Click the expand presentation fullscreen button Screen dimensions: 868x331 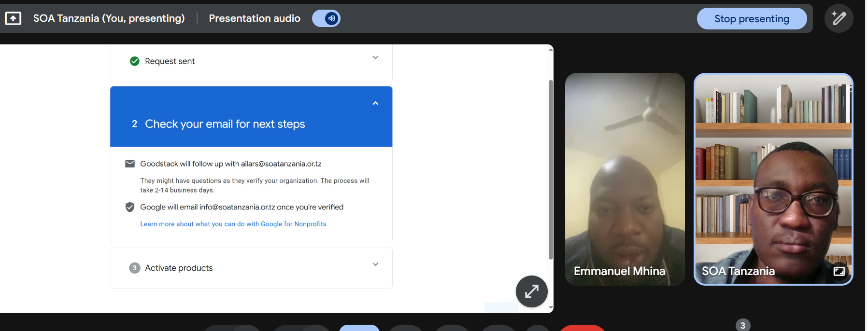[531, 291]
